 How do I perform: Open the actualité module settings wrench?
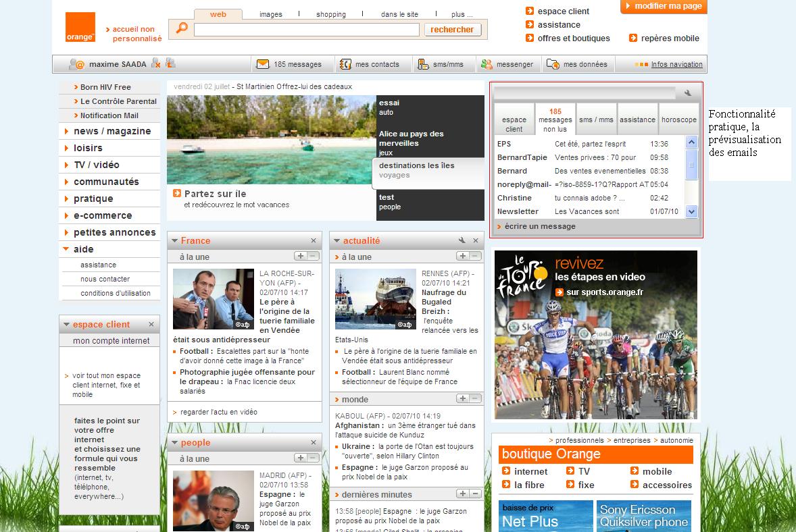[x=462, y=240]
